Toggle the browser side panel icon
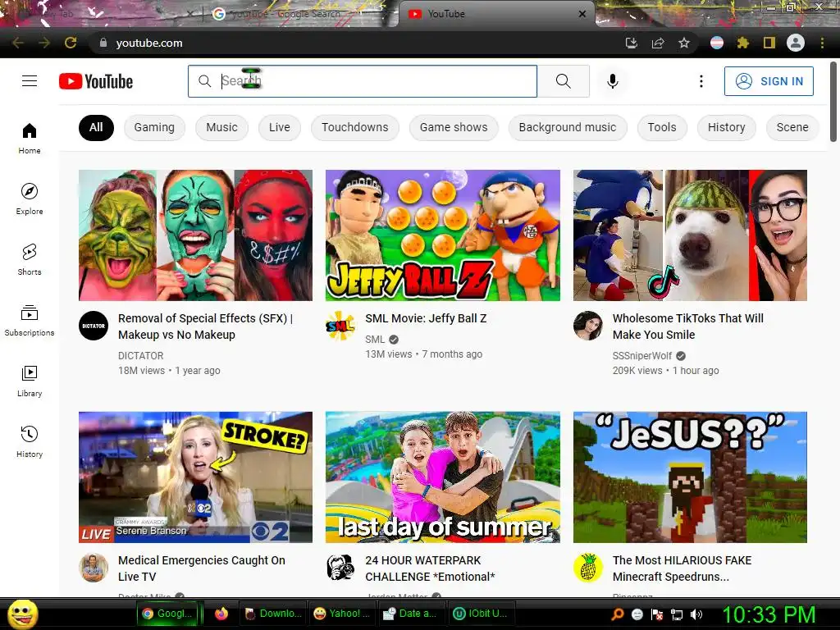Image resolution: width=840 pixels, height=630 pixels. click(x=769, y=43)
